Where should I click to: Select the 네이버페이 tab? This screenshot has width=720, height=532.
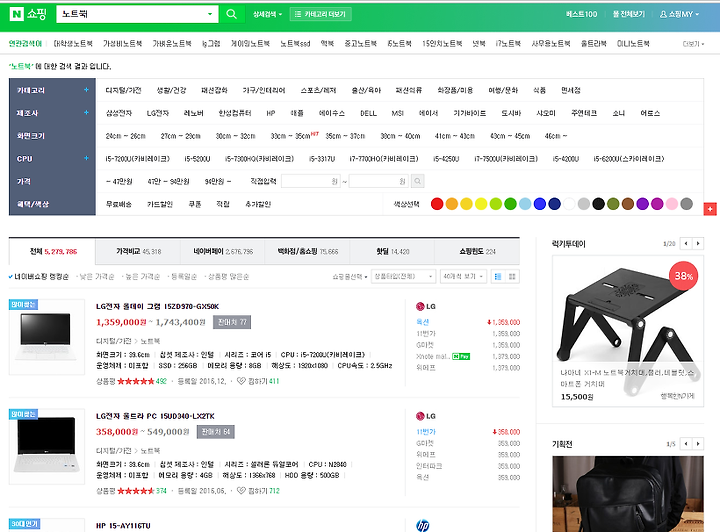223,252
